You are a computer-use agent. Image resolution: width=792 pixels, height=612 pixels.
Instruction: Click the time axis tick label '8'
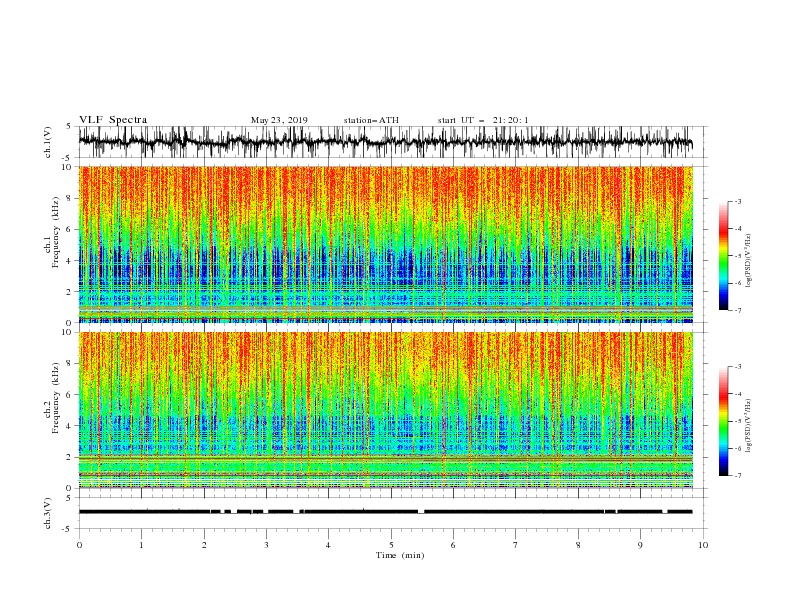coord(578,545)
